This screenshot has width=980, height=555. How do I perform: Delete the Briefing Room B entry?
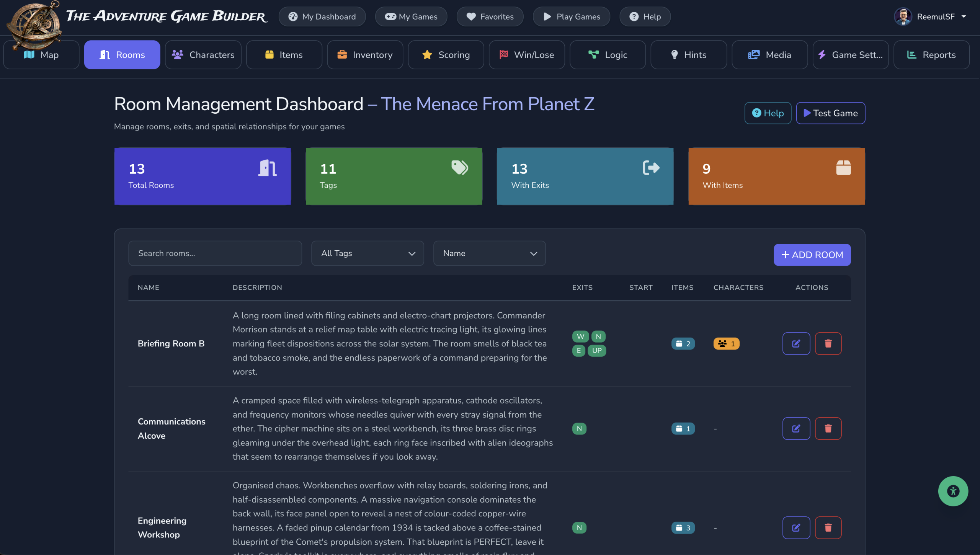pos(828,343)
